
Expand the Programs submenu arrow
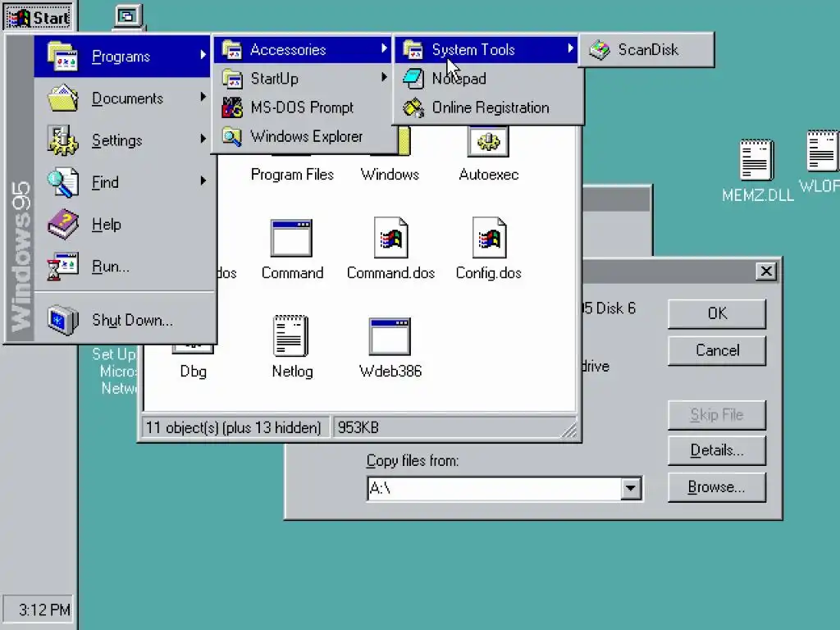203,55
